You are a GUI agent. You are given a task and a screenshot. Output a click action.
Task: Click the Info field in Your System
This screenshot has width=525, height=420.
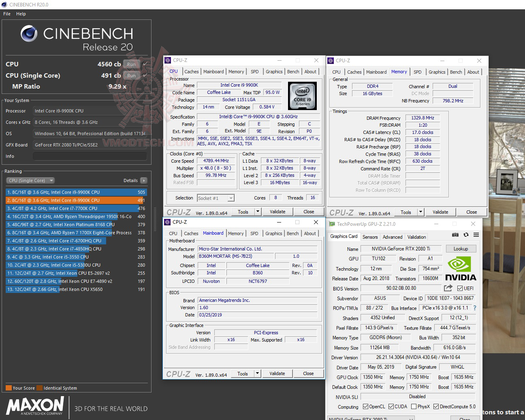point(90,156)
